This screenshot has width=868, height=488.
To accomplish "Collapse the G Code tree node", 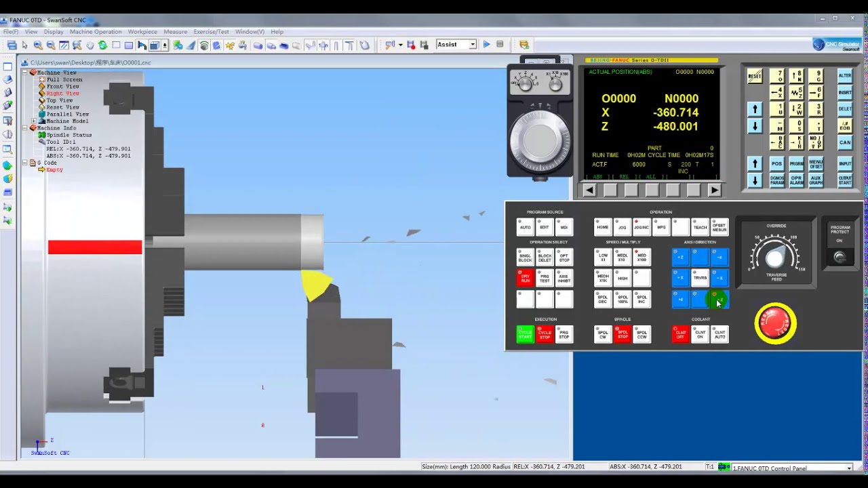I will point(25,163).
